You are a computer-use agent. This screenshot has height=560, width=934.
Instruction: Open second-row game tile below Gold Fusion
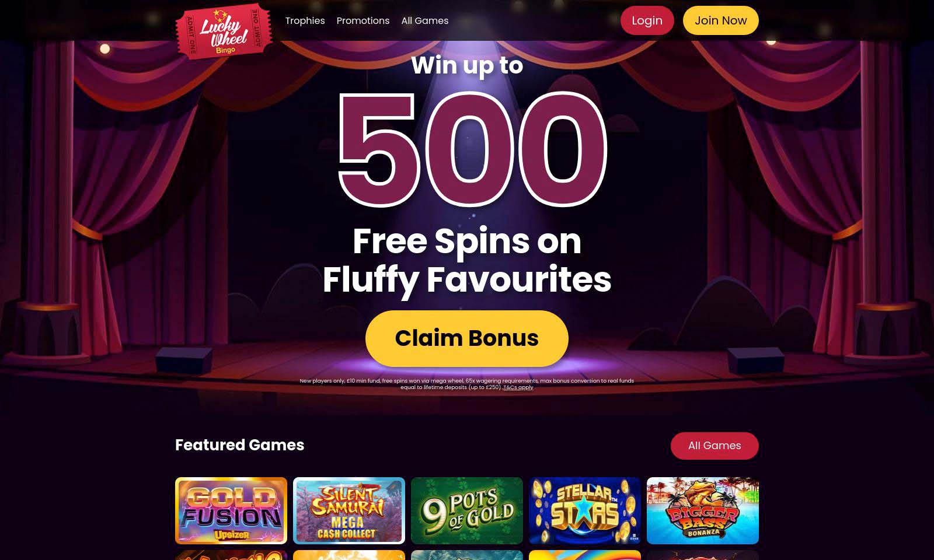pos(231,555)
